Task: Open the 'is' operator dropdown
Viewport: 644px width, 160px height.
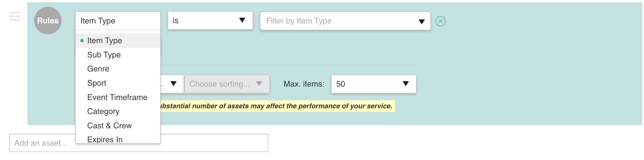Action: click(x=210, y=20)
